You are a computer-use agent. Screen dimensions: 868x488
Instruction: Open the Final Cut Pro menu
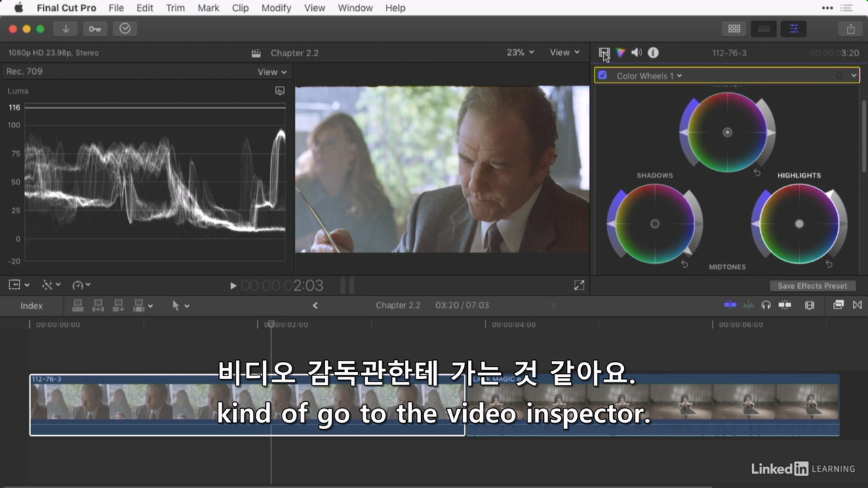(x=66, y=8)
